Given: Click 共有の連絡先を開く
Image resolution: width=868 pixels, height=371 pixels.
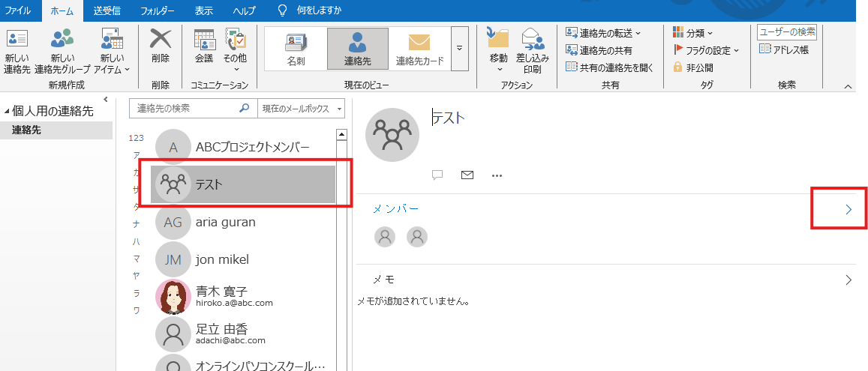Looking at the screenshot, I should coord(609,67).
